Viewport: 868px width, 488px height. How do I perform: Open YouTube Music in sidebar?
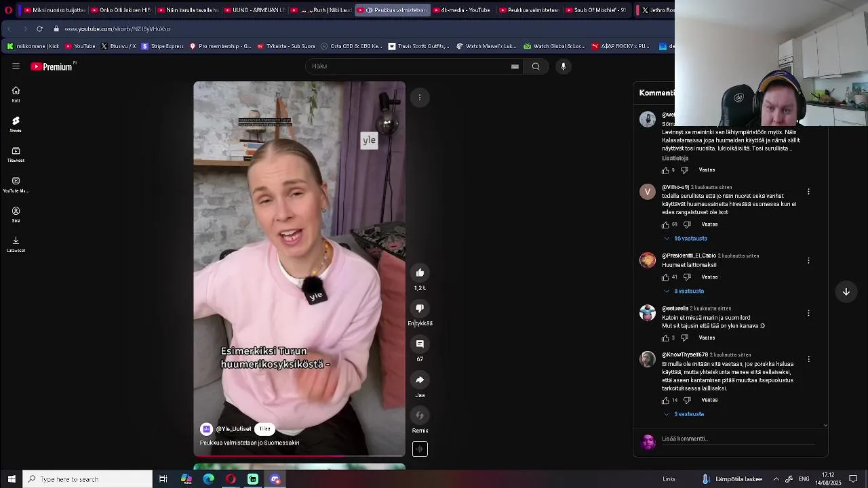16,184
